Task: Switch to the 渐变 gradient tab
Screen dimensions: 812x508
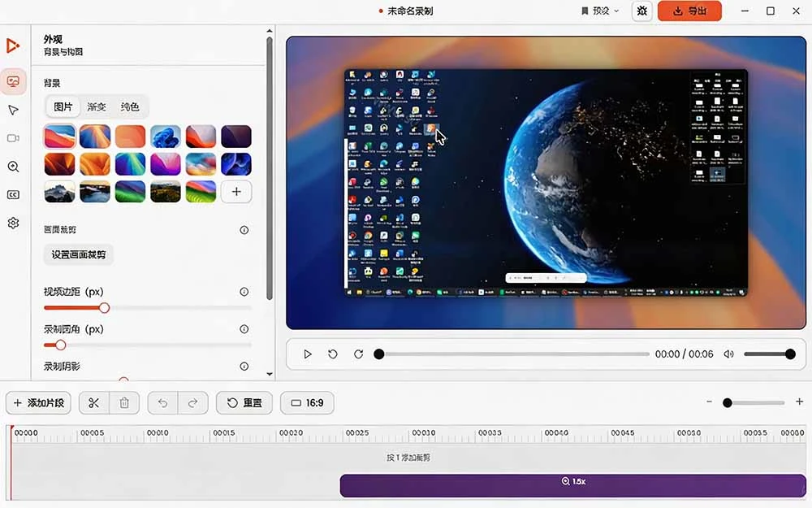Action: point(97,106)
